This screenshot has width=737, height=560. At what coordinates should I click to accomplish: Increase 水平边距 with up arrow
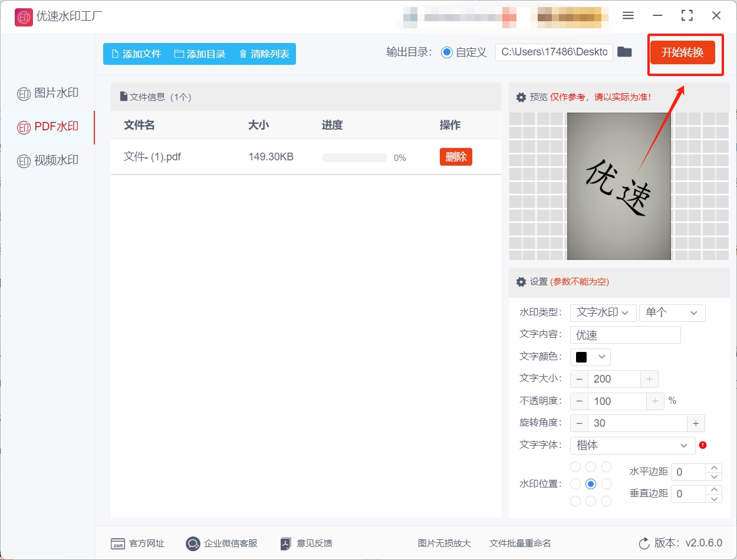[714, 467]
